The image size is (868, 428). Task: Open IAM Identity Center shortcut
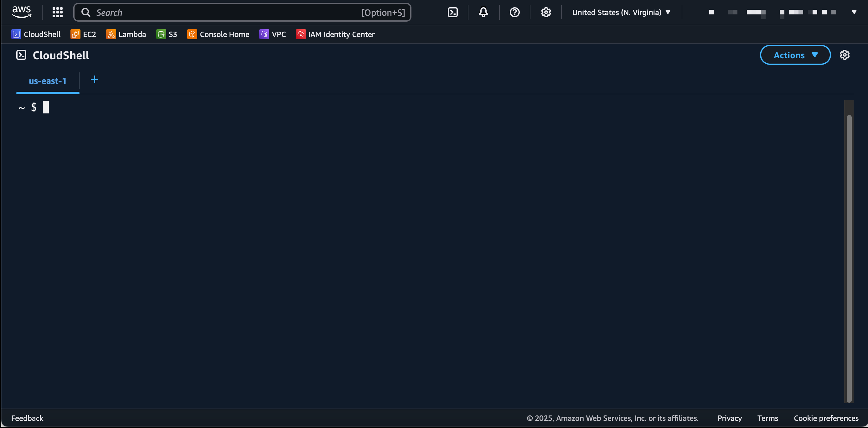click(x=335, y=34)
